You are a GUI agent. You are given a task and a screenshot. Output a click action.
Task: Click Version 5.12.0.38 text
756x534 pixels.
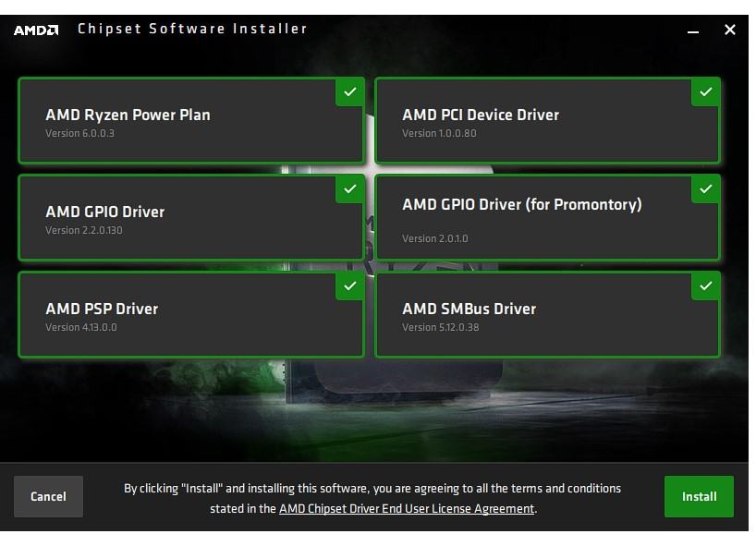(x=441, y=327)
